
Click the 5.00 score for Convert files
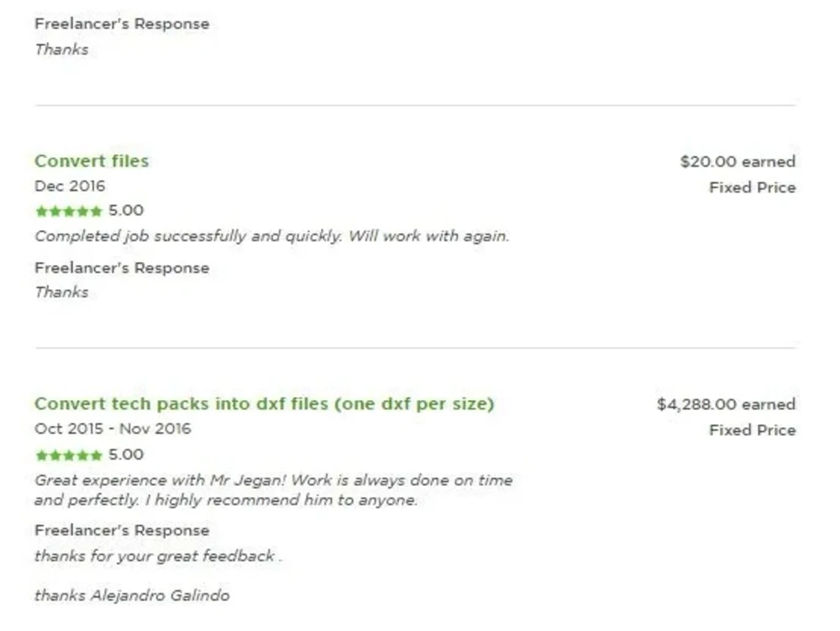(126, 211)
